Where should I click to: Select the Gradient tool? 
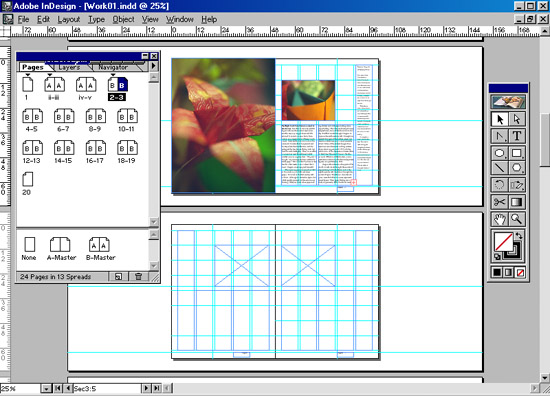[517, 202]
